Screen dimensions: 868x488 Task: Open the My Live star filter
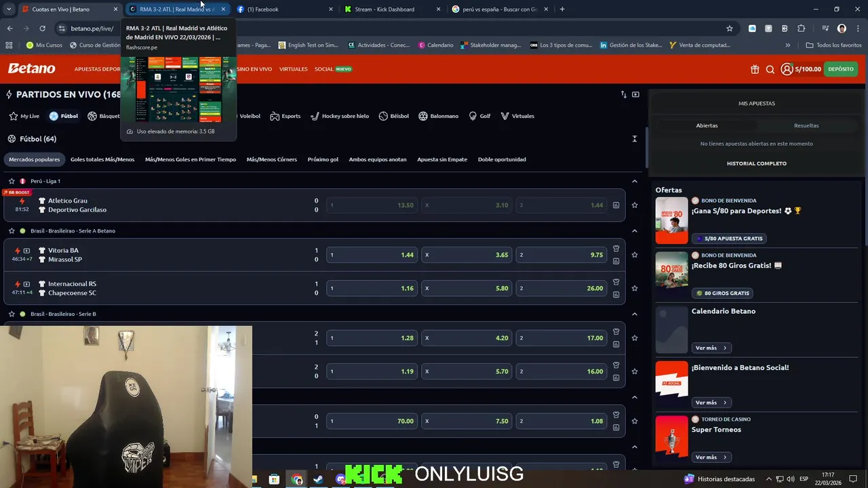tap(24, 116)
